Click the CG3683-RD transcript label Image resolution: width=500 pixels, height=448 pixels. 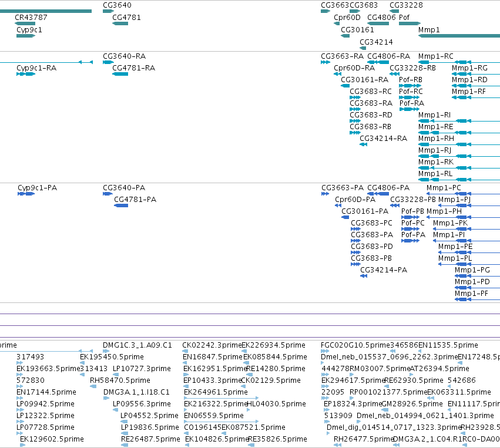coord(371,115)
